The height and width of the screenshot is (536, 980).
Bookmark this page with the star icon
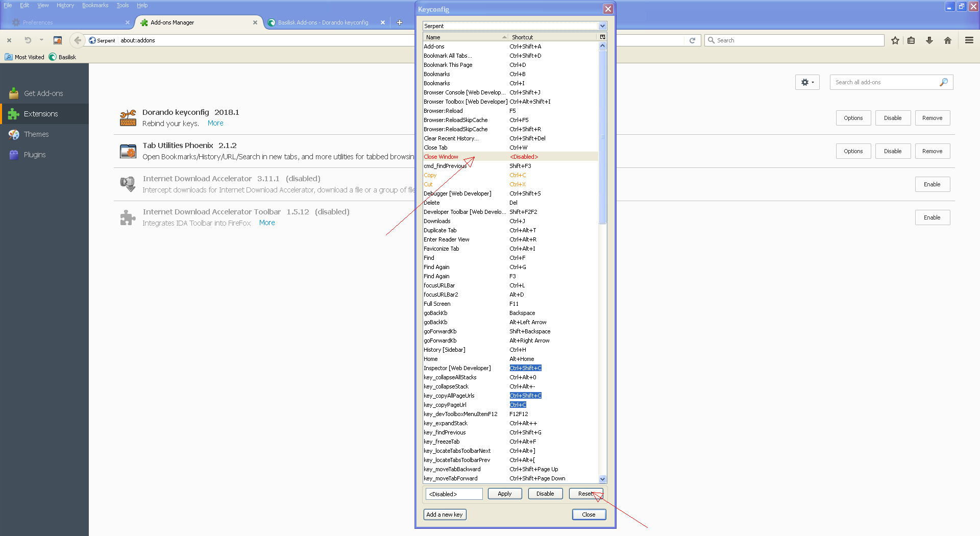895,40
